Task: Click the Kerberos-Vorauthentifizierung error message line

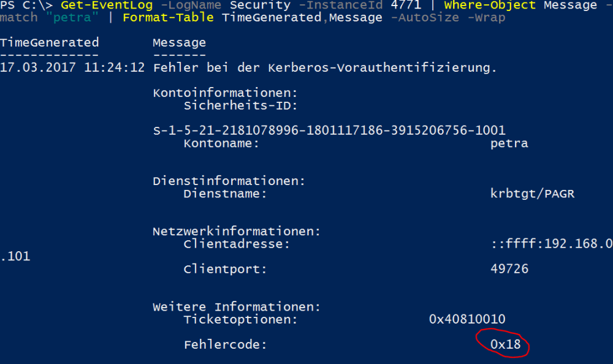Action: (x=325, y=67)
